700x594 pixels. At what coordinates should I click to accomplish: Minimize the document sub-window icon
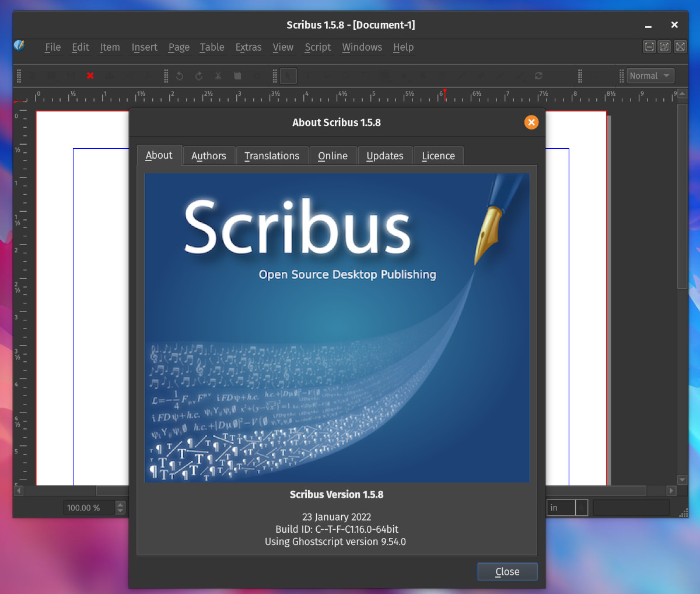649,47
